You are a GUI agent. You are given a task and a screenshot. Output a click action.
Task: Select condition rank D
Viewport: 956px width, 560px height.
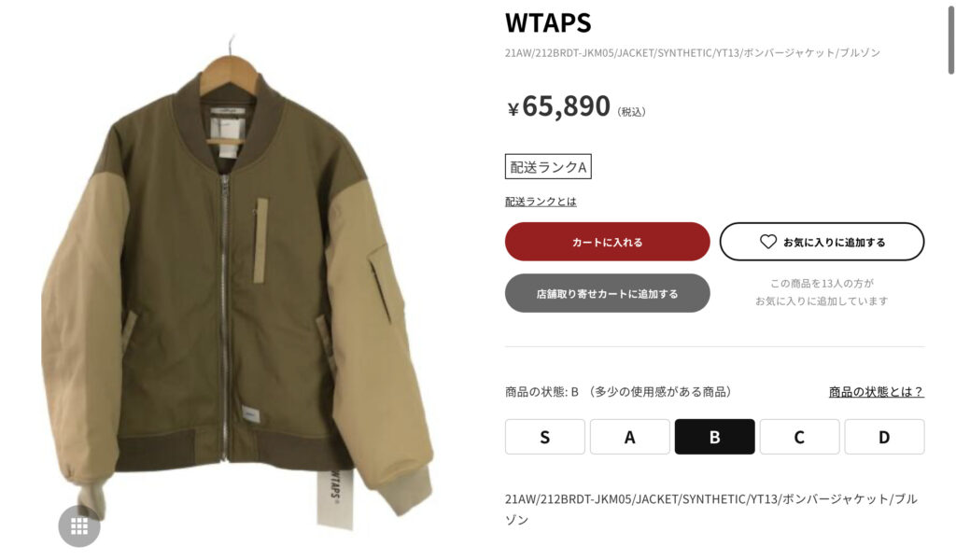point(884,437)
